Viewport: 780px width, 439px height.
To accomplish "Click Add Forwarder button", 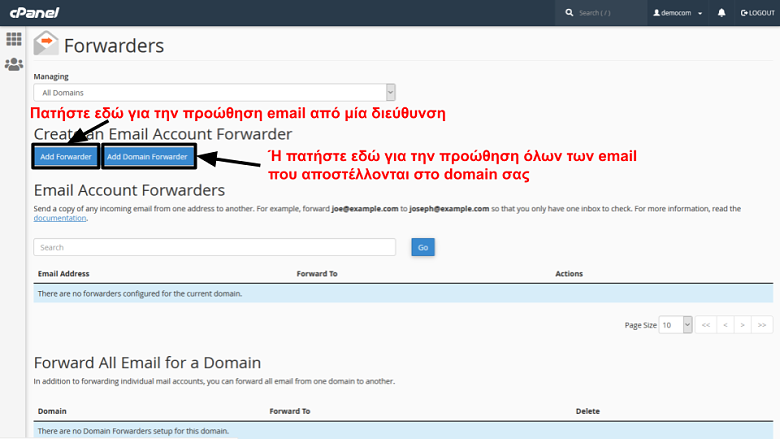I will click(66, 157).
